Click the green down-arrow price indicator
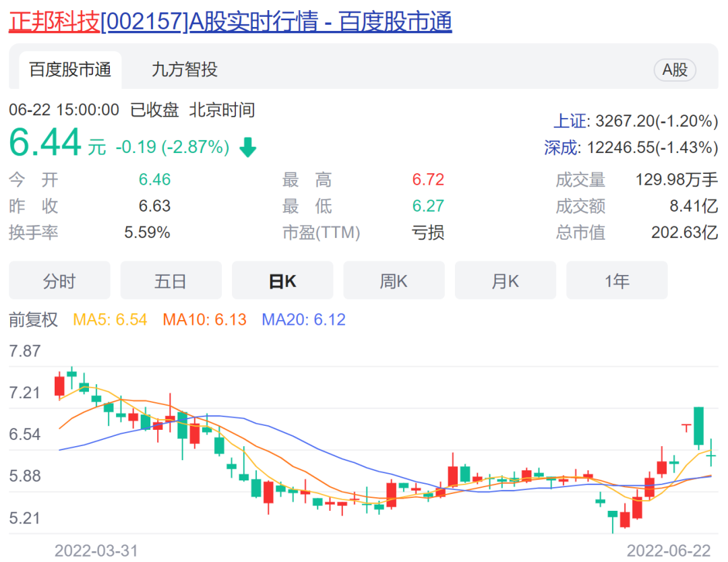The image size is (728, 562). pyautogui.click(x=248, y=147)
